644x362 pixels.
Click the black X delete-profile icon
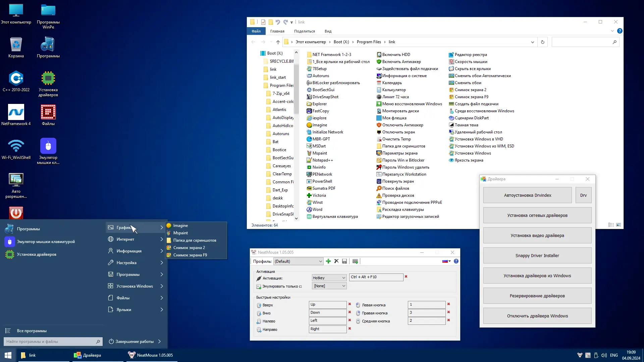(336, 261)
